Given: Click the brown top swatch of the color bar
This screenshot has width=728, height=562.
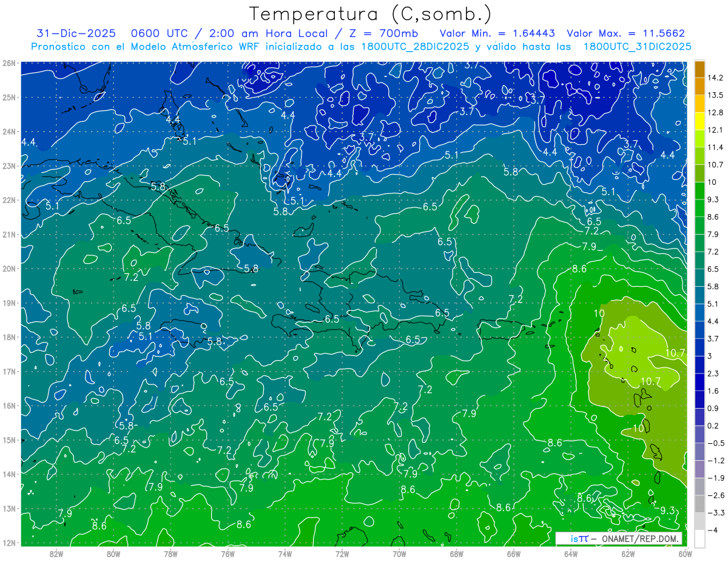Looking at the screenshot, I should pos(699,69).
